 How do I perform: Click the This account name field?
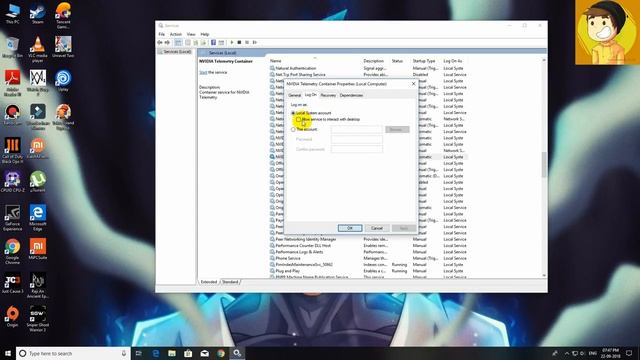click(357, 129)
